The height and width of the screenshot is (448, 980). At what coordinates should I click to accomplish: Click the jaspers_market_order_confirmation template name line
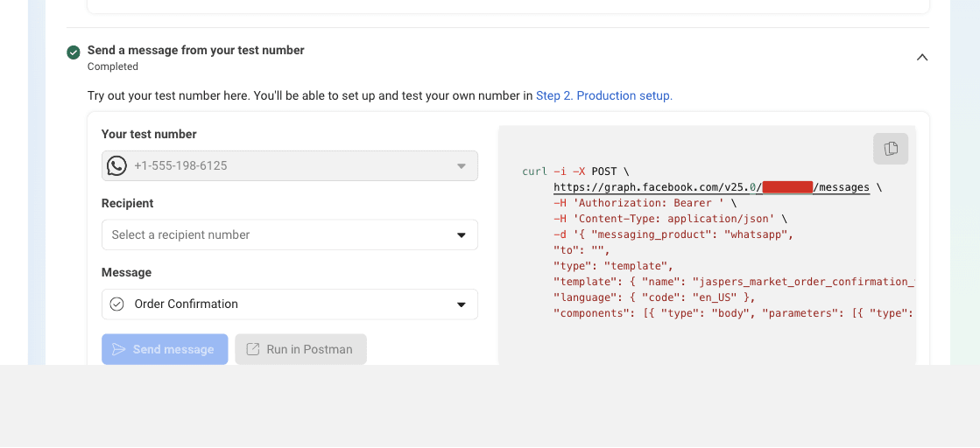click(x=735, y=281)
